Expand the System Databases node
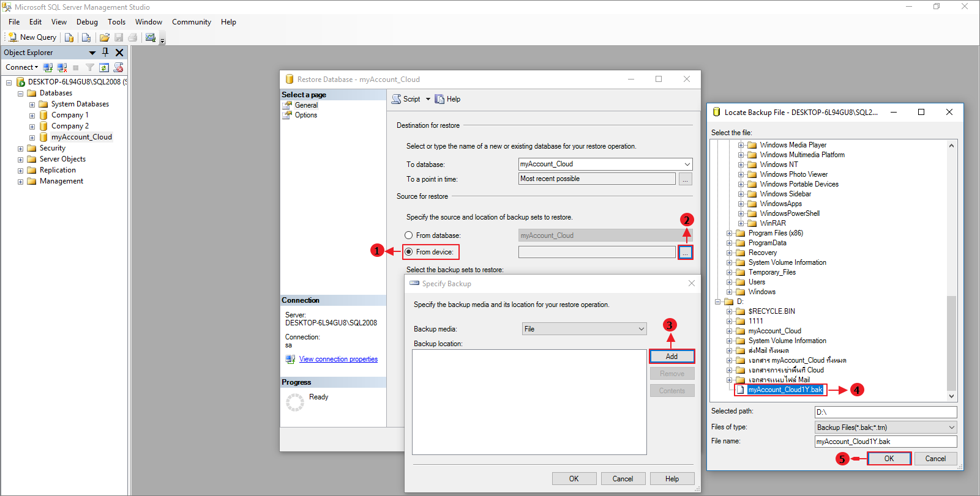The width and height of the screenshot is (980, 496). click(x=32, y=105)
